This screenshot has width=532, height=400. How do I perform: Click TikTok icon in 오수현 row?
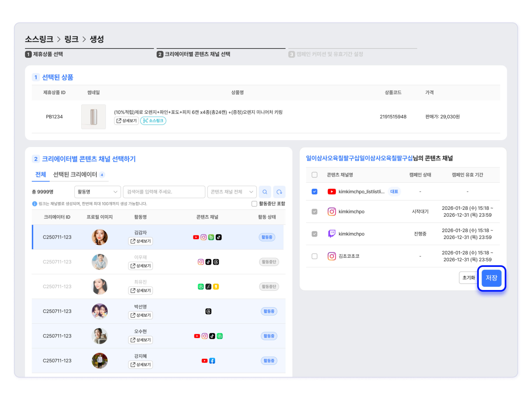(212, 336)
